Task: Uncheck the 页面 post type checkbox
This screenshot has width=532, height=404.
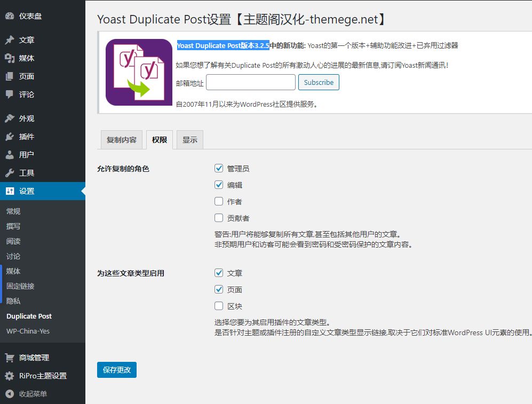Action: point(219,289)
